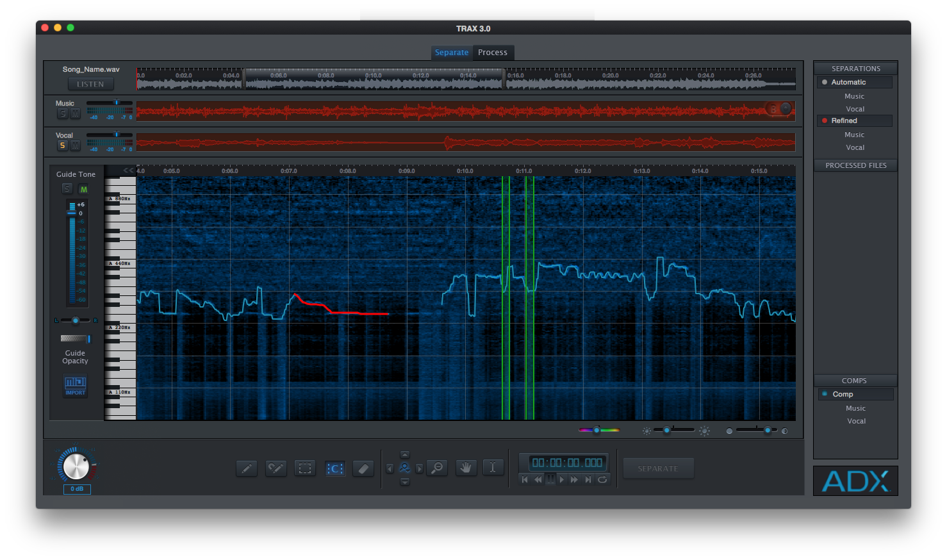Click the MIDI Import icon
The image size is (947, 560).
pos(75,385)
